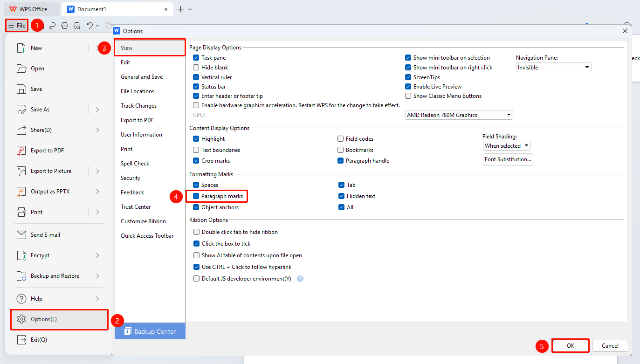Open Print Preview from the quick access toolbar
Viewport: 640px width, 364px height.
(77, 26)
